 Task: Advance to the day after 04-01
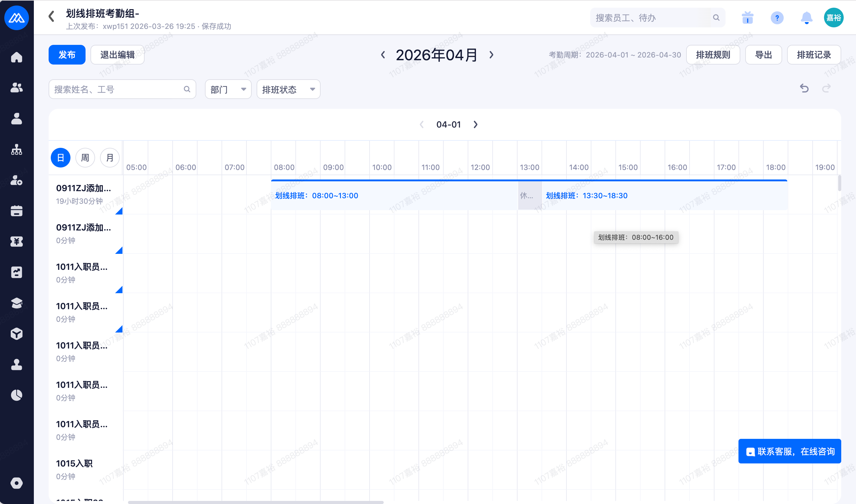[475, 125]
